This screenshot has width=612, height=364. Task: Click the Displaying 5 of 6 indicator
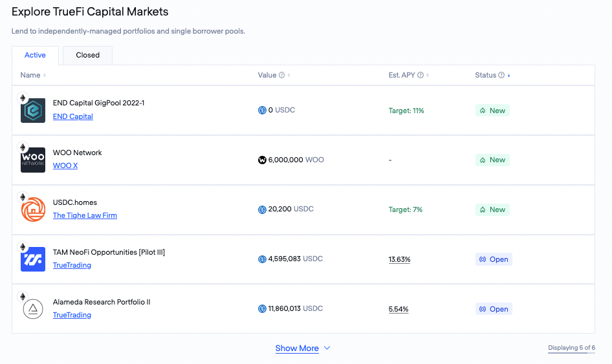pyautogui.click(x=571, y=348)
